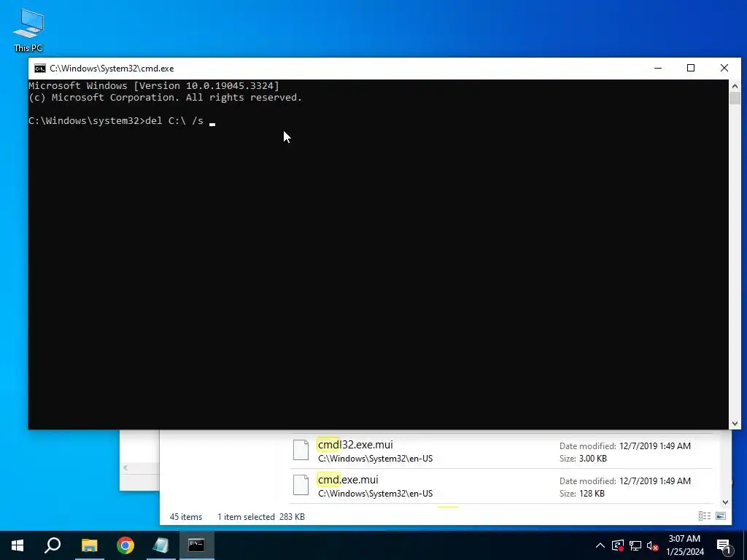Click cmd.exe.mui path C:\Windows\System32\en-US
Viewport: 747px width, 560px height.
(376, 494)
